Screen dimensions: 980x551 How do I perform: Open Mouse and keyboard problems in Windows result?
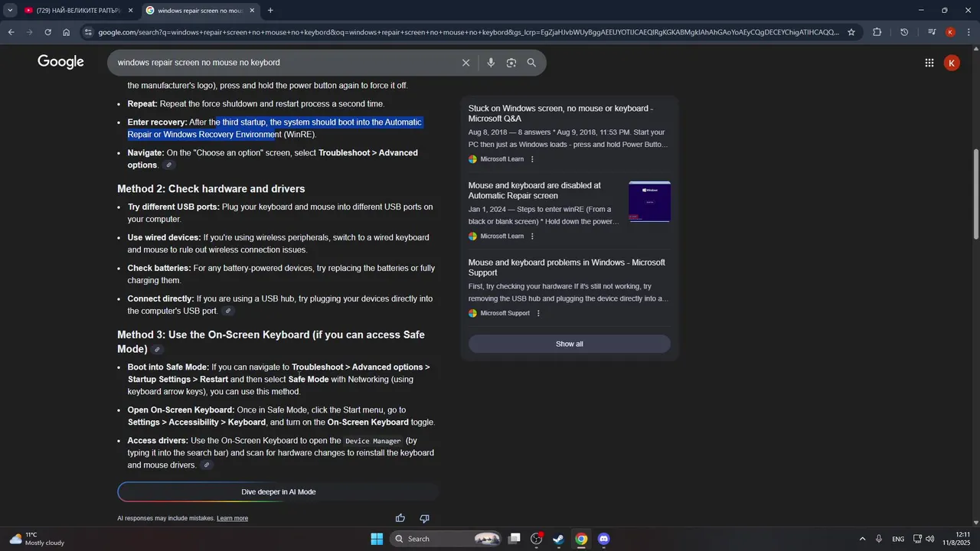(x=567, y=267)
